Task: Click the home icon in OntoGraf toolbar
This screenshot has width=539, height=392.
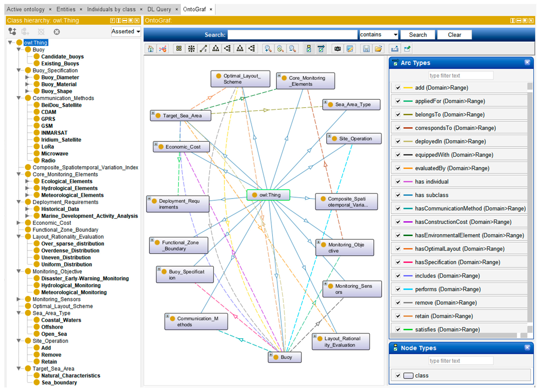Action: (150, 49)
